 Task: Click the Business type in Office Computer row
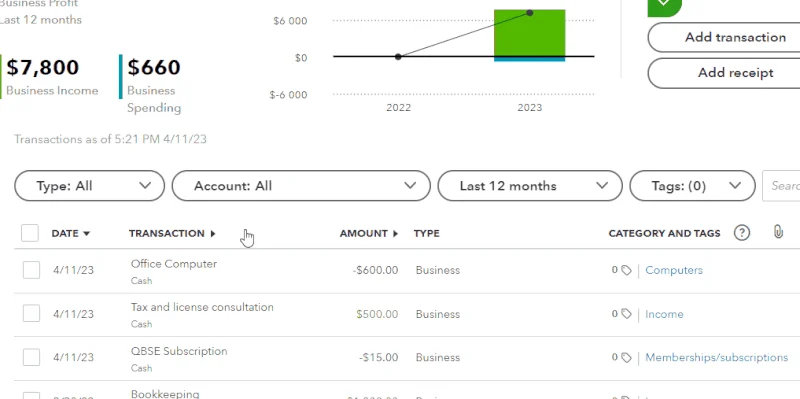click(438, 270)
